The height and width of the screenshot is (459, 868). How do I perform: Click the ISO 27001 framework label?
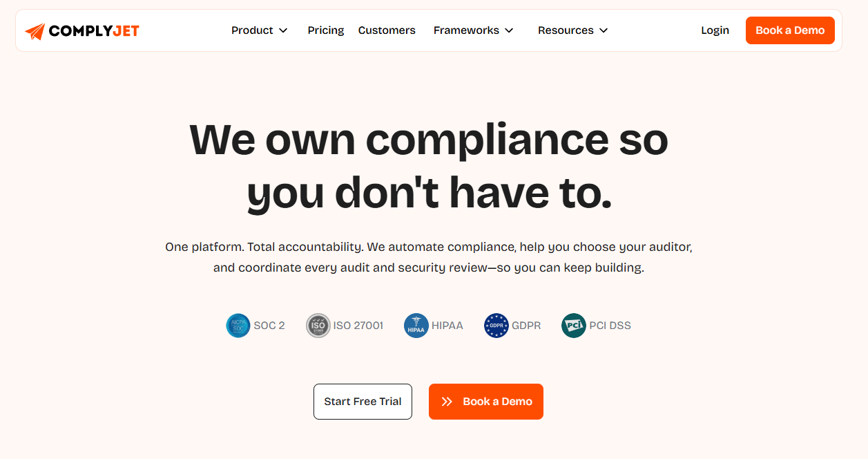click(358, 325)
